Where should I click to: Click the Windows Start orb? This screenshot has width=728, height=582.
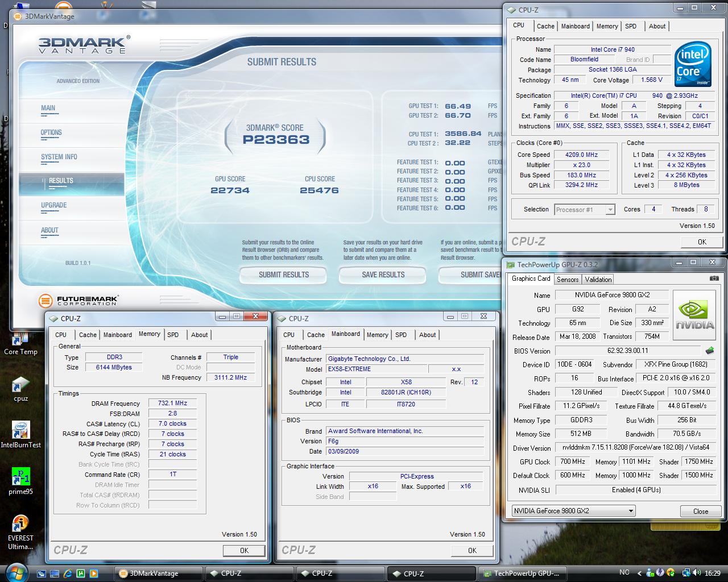click(x=15, y=572)
